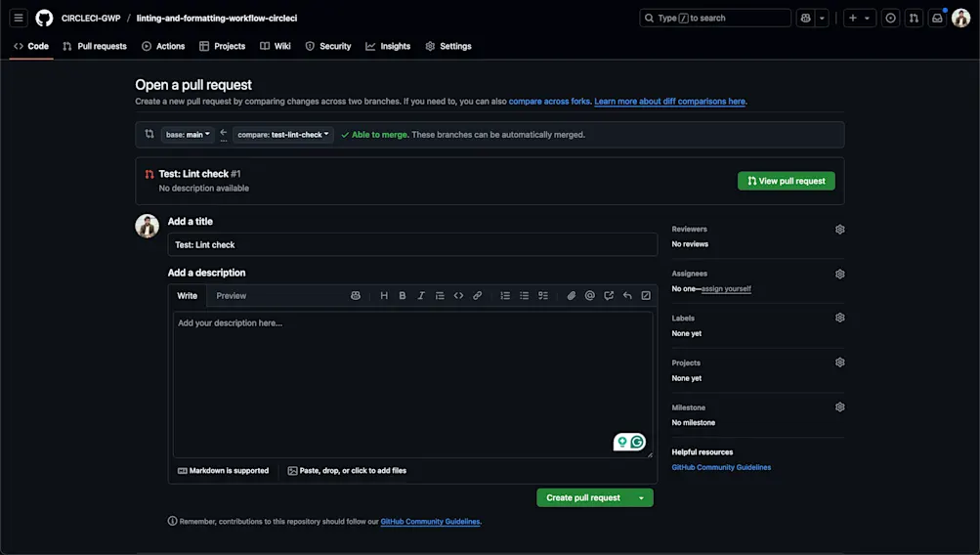Edit Projects with gear icon
The width and height of the screenshot is (980, 555).
tap(840, 363)
